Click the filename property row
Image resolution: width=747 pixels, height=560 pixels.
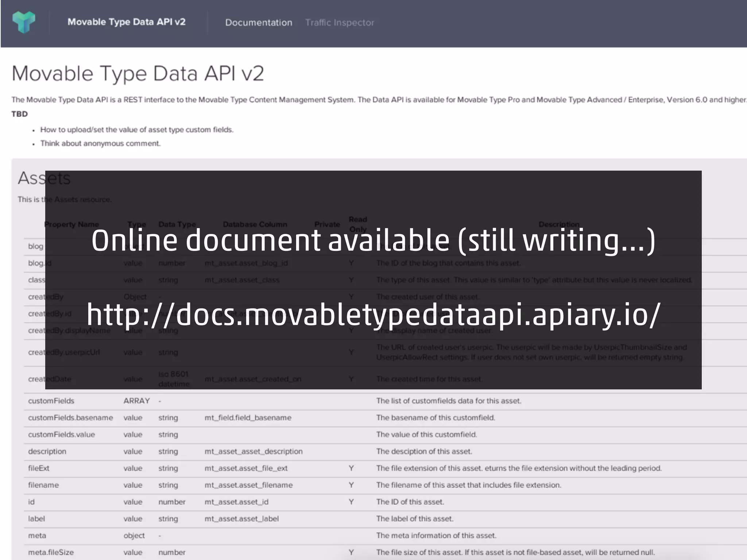coord(43,485)
